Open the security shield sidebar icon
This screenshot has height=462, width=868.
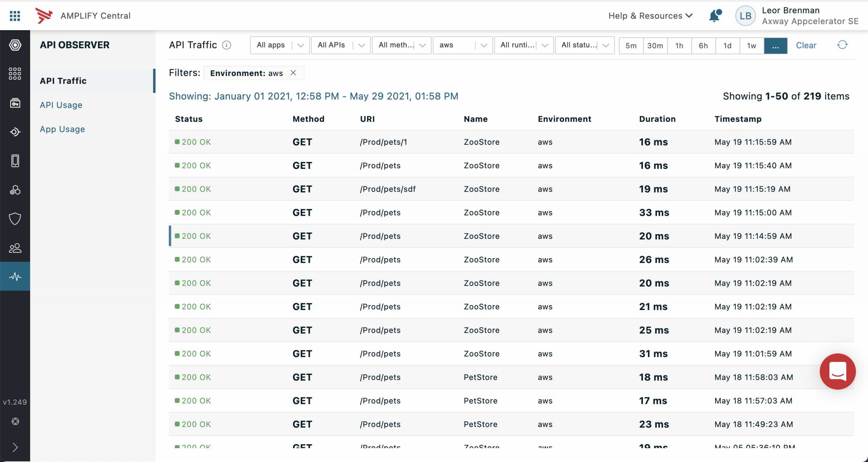pos(15,219)
